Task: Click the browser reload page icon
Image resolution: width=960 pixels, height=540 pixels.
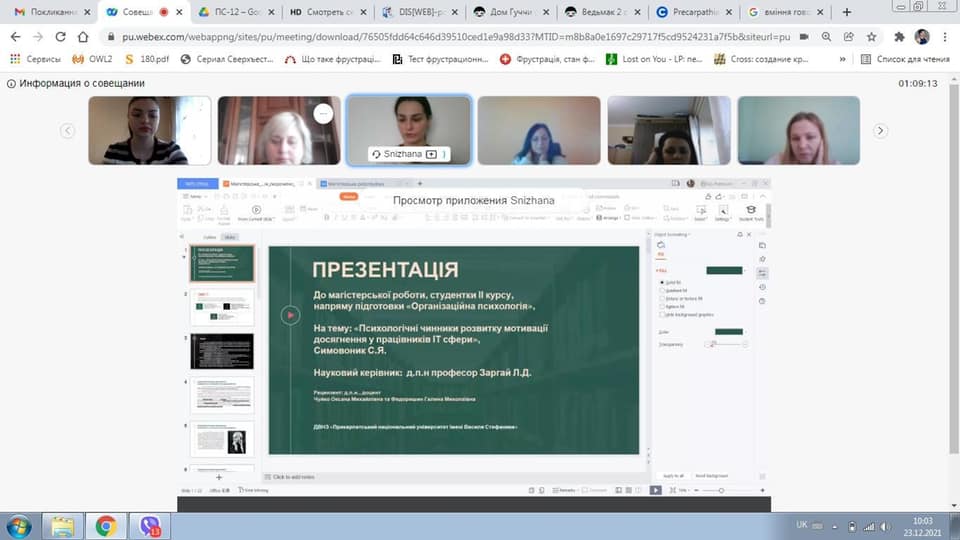Action: coord(60,37)
